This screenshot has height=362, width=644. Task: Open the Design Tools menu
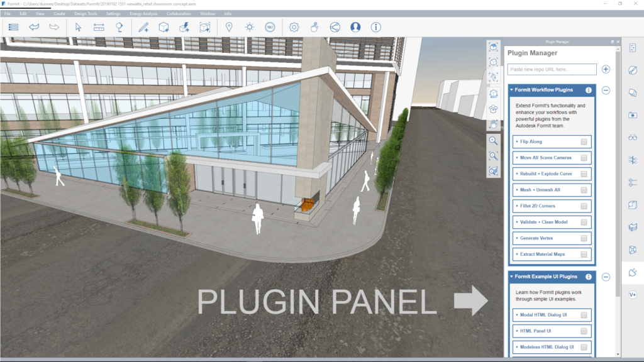pyautogui.click(x=86, y=14)
